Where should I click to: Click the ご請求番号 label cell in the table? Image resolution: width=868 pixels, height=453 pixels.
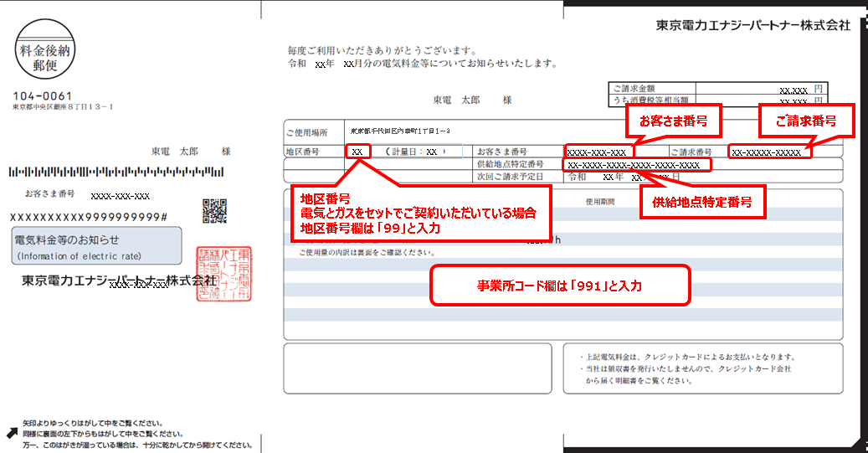[691, 152]
